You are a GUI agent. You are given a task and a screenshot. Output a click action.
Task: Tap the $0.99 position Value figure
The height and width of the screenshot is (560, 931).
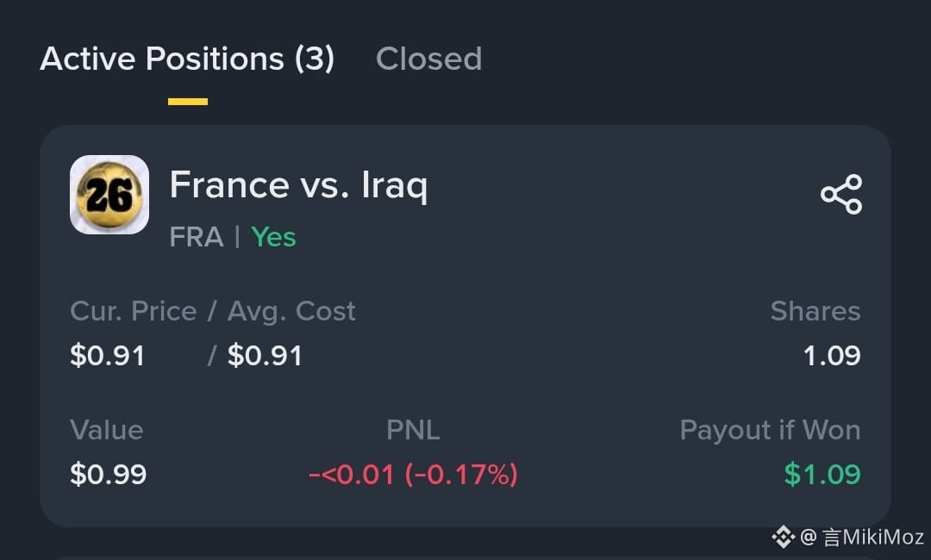[x=108, y=475]
